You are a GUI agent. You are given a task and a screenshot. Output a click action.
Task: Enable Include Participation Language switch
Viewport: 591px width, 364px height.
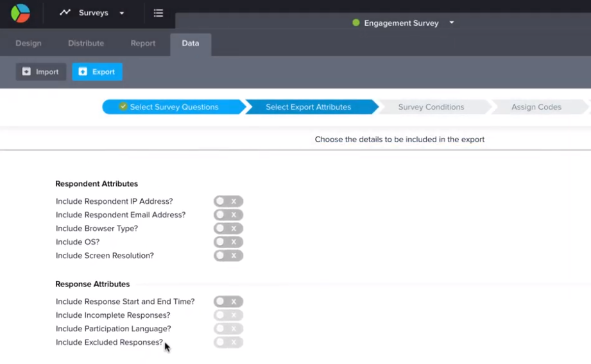tap(228, 329)
